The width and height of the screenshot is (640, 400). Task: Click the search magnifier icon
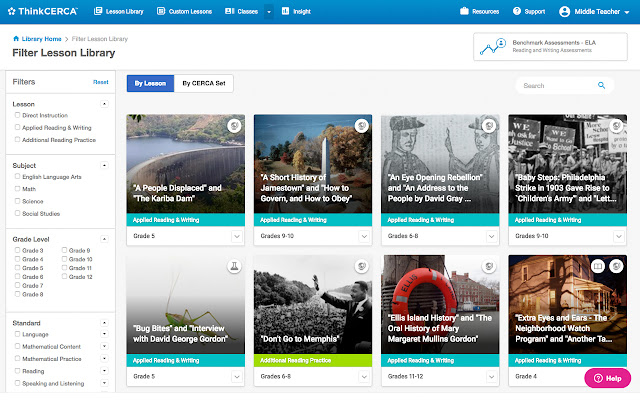coord(601,86)
